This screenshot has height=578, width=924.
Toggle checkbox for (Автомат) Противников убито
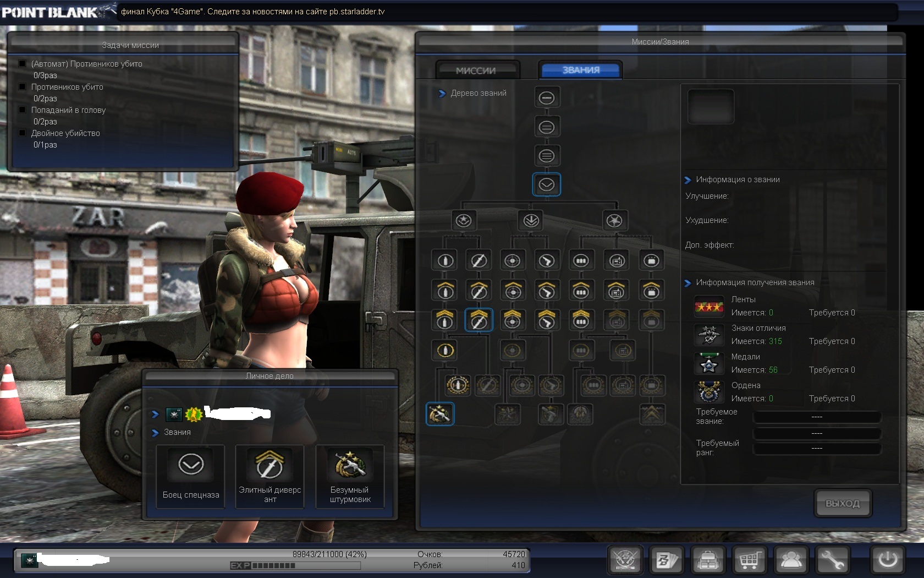coord(23,63)
